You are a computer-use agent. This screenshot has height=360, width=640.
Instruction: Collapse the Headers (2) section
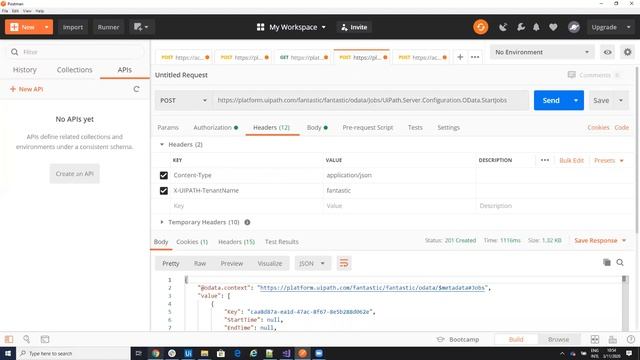coord(162,144)
